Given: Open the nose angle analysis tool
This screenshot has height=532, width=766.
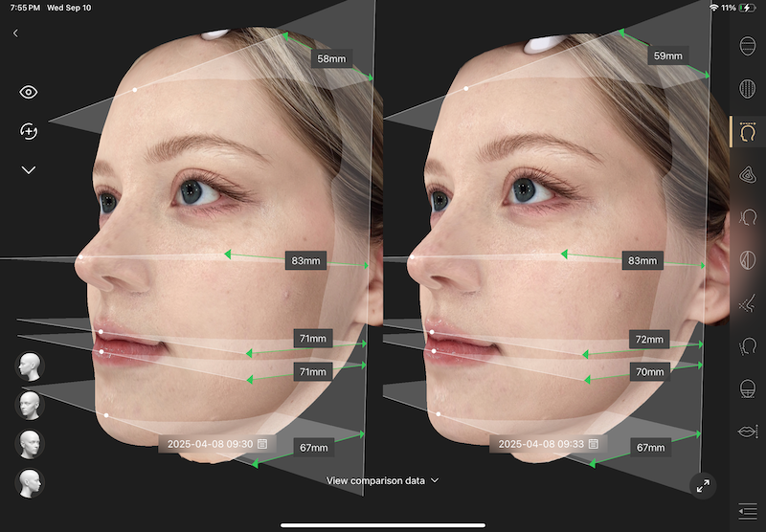Looking at the screenshot, I should (748, 303).
